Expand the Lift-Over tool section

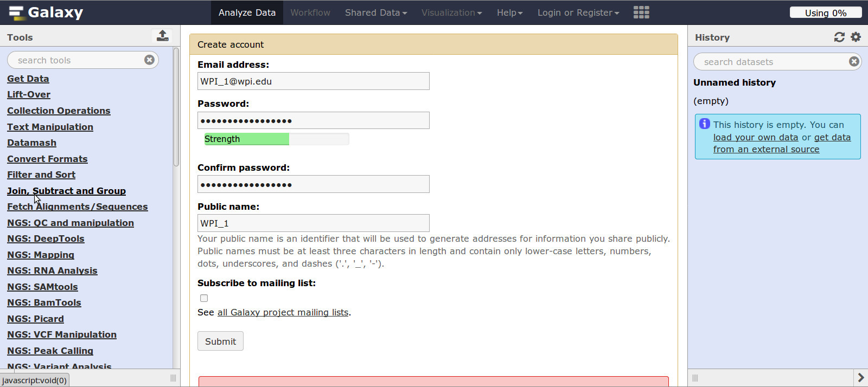[x=29, y=94]
